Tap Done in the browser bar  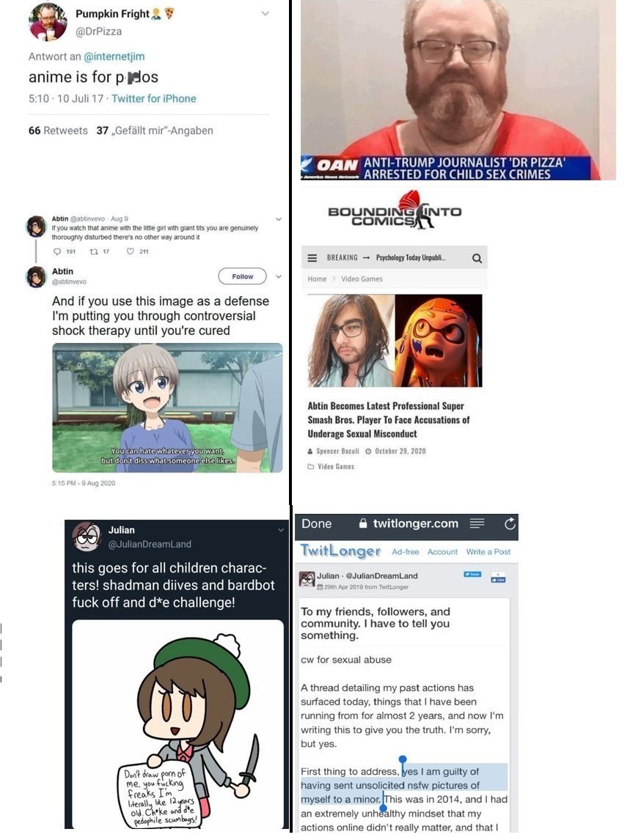tap(316, 523)
